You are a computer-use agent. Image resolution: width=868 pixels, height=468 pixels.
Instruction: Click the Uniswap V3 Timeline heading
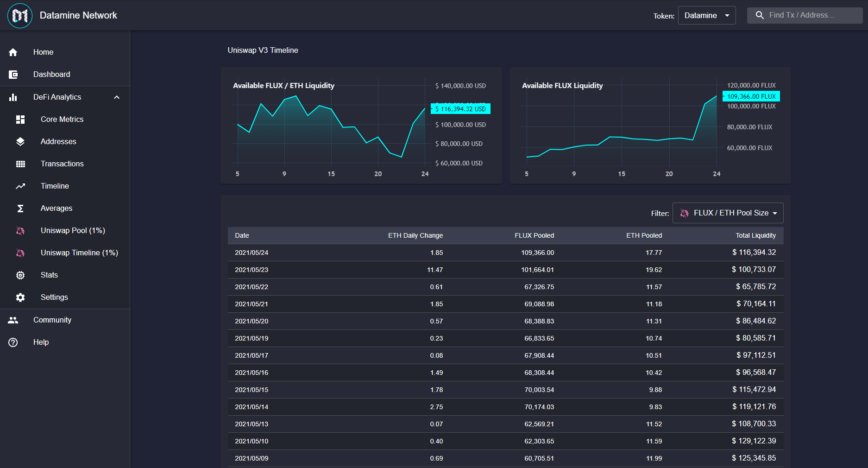pos(263,51)
